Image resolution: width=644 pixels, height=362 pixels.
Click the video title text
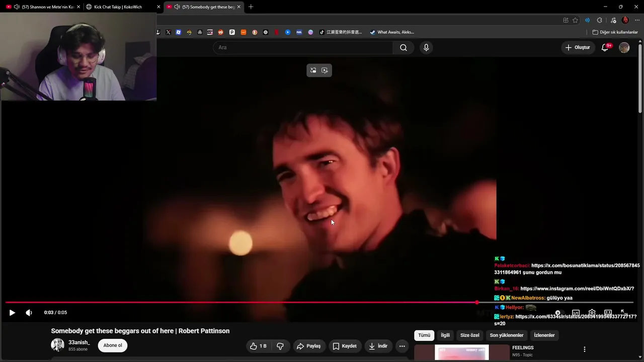click(x=140, y=331)
